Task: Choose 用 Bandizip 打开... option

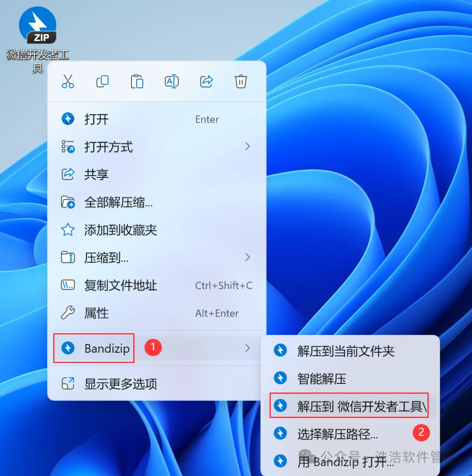Action: pos(350,462)
